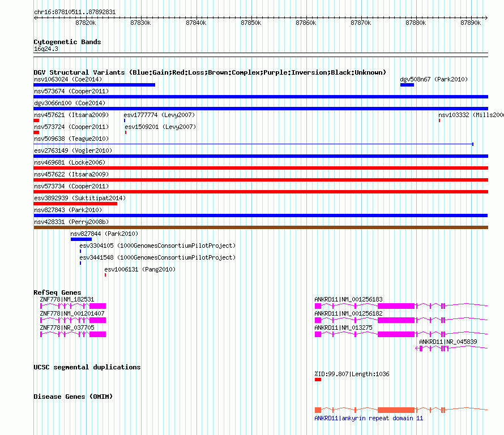Screen dimensions: 504x435
Task: Click the 87850k ruler tick label
Action: coord(251,23)
